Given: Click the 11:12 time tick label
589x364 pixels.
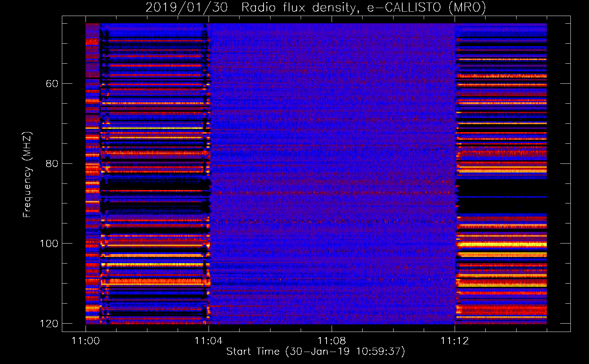Looking at the screenshot, I should tap(455, 341).
